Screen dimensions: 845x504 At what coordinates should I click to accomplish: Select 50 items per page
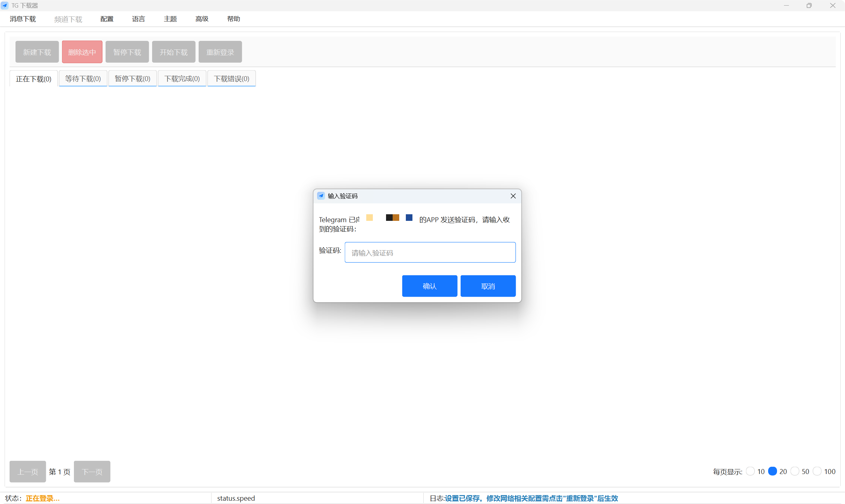click(x=795, y=471)
